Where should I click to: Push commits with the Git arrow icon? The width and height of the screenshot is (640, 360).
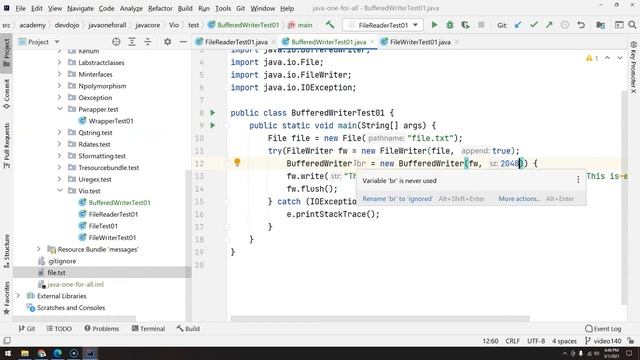tap(549, 25)
